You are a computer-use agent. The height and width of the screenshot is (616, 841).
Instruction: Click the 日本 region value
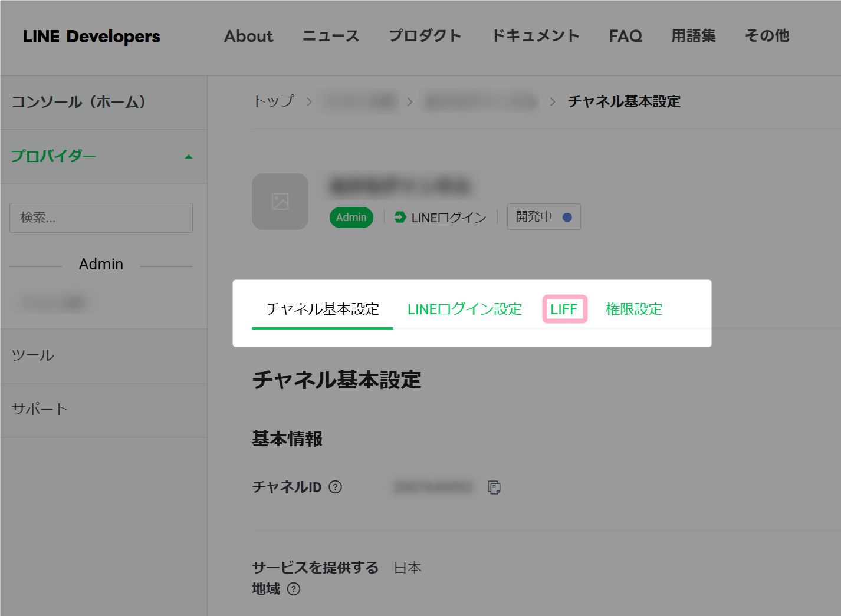point(408,568)
